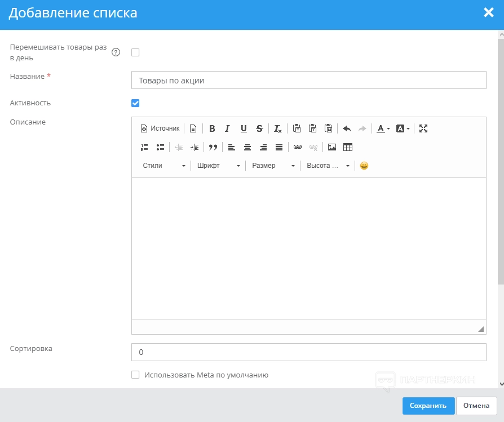This screenshot has width=504, height=422.
Task: Enable the 'Перемешивать товары раз в день' checkbox
Action: click(135, 52)
